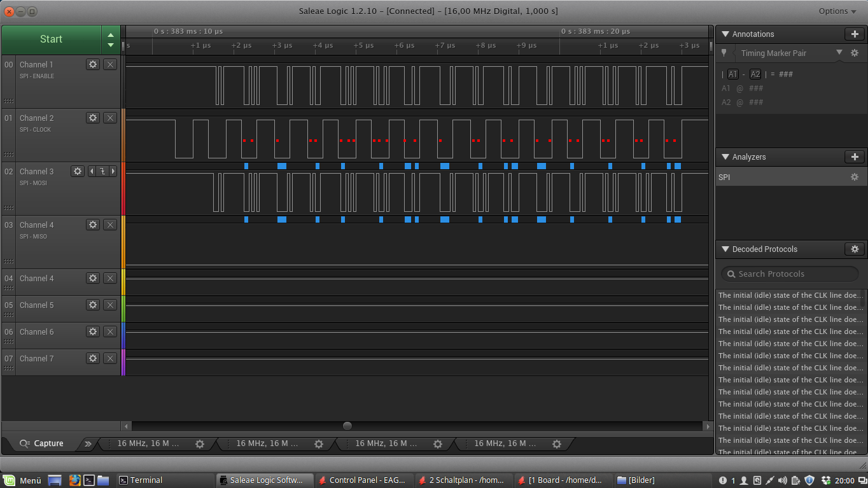Collapse the Decoded Protocols panel

pos(725,249)
